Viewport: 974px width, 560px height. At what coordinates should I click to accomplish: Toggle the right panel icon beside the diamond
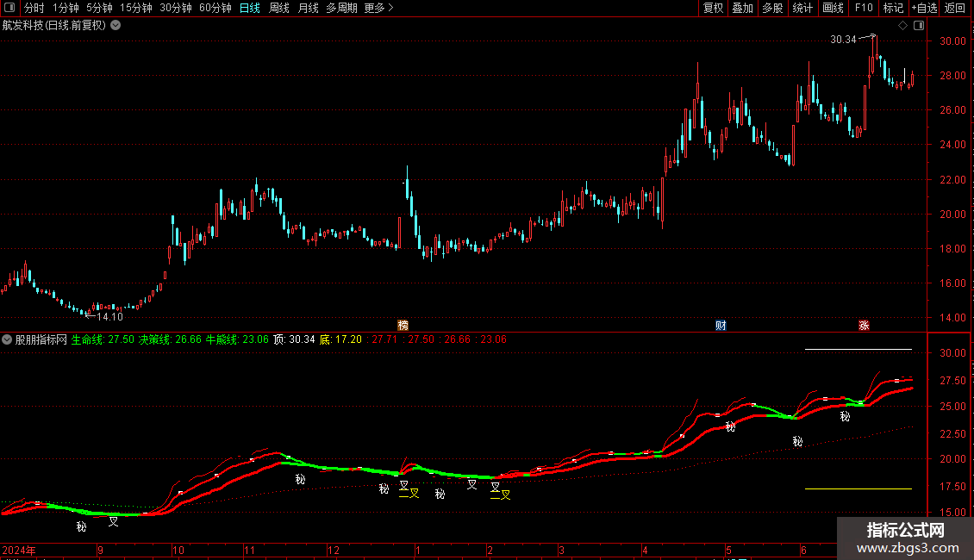[x=919, y=26]
